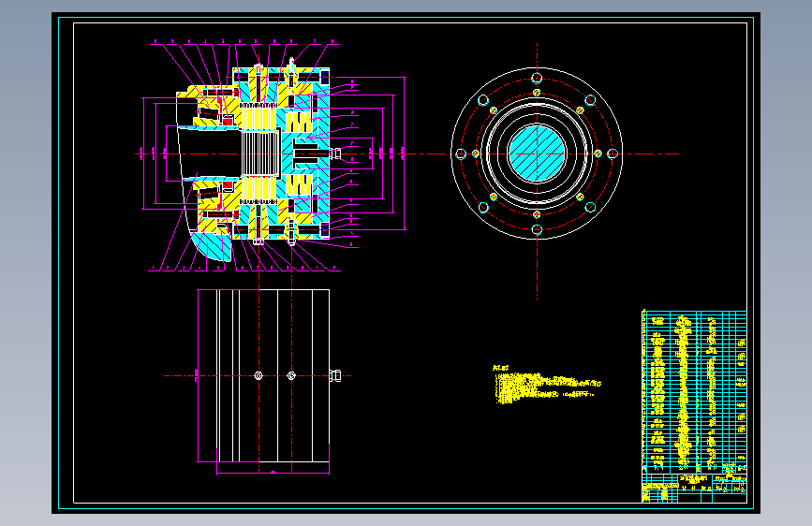
Task: Click the topmost cyan bolt hole on the flange
Action: [x=537, y=79]
